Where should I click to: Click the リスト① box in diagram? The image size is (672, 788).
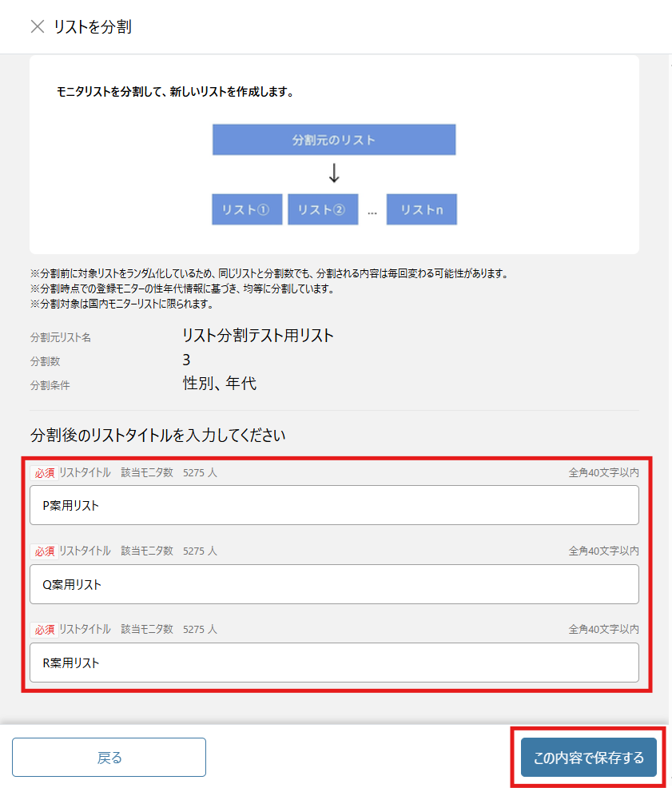(247, 209)
